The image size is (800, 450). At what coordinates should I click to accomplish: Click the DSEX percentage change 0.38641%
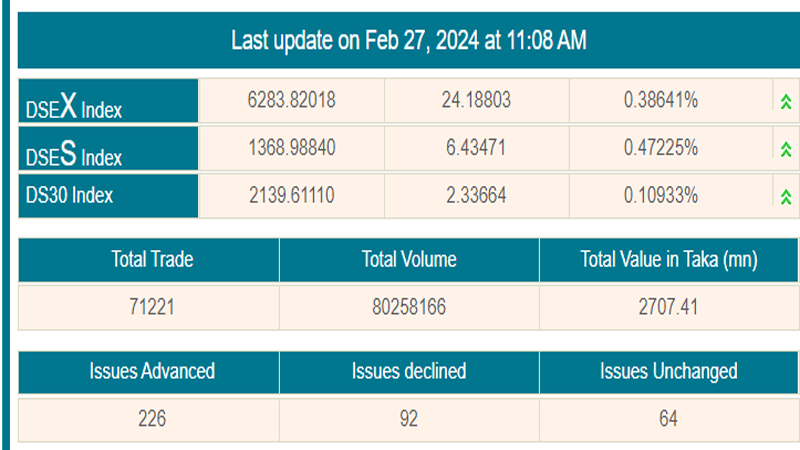pos(660,101)
